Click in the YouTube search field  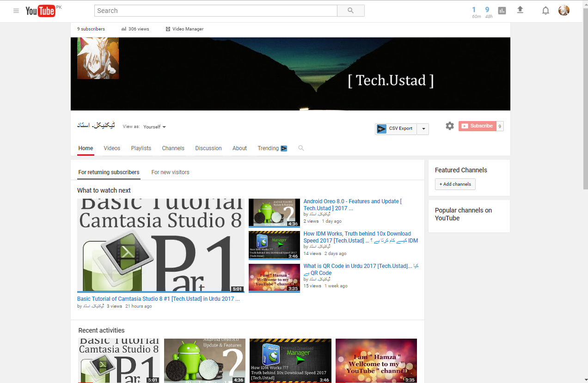216,11
